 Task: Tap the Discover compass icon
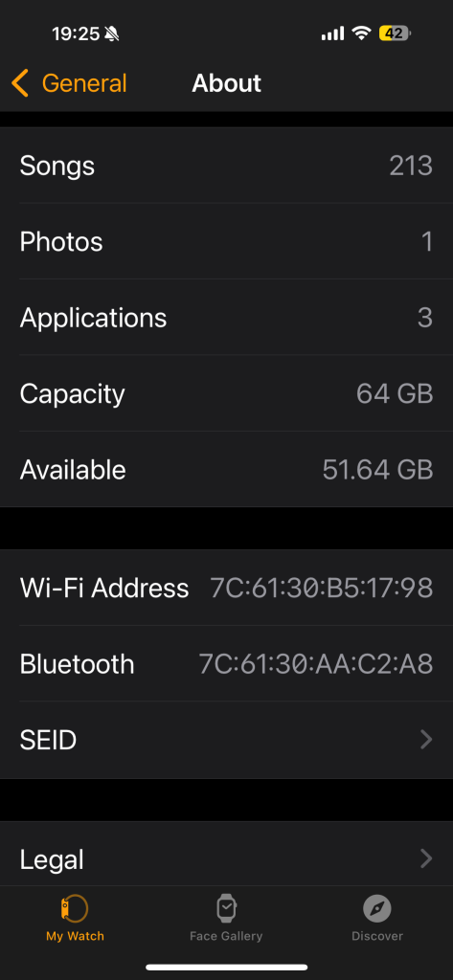pos(377,909)
